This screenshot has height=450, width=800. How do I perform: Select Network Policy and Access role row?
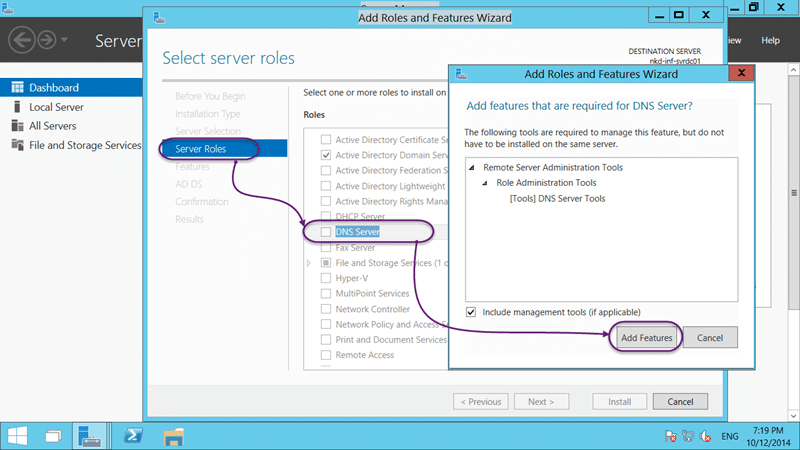(x=391, y=324)
